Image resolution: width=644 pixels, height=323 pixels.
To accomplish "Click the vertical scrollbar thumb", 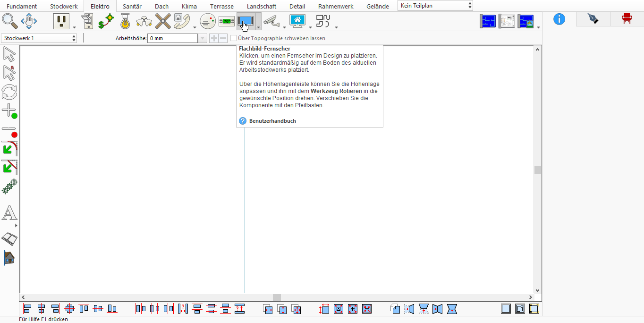I will [538, 170].
